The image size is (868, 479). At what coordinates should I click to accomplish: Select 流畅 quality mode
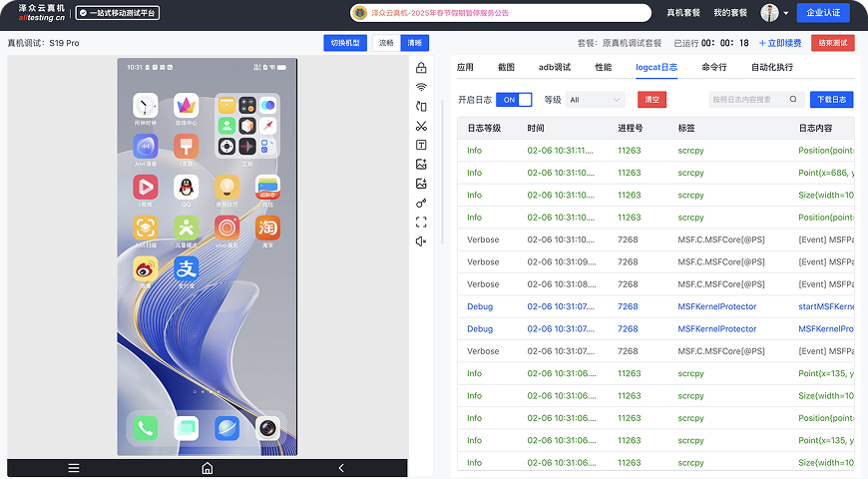pyautogui.click(x=386, y=43)
